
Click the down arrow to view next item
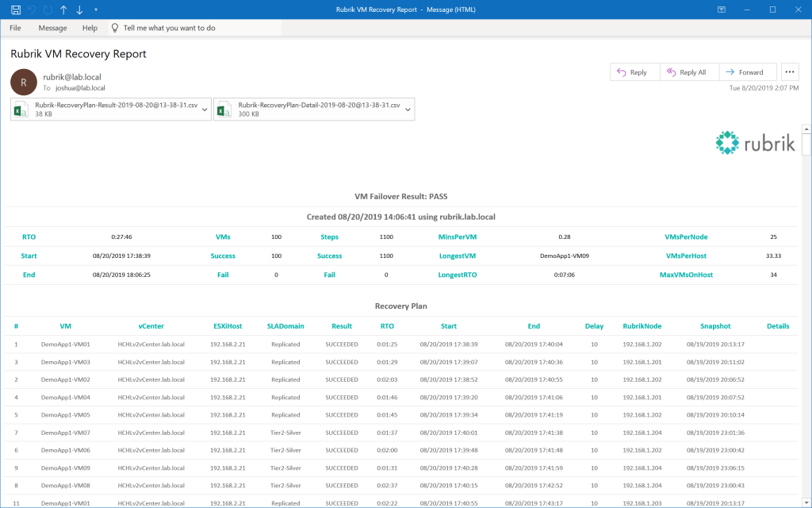click(79, 10)
